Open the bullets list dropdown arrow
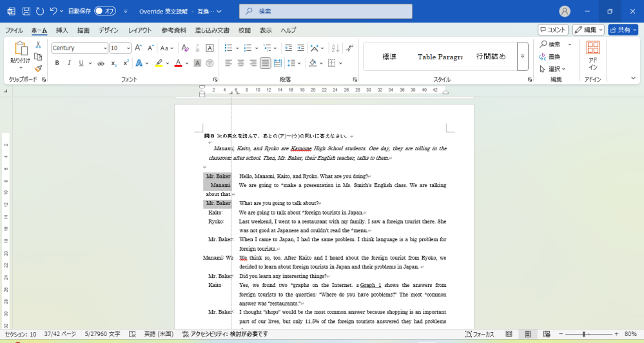 coord(237,48)
